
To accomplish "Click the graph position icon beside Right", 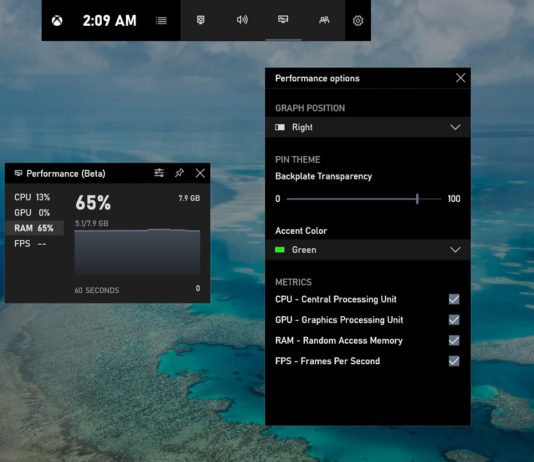I will 280,127.
